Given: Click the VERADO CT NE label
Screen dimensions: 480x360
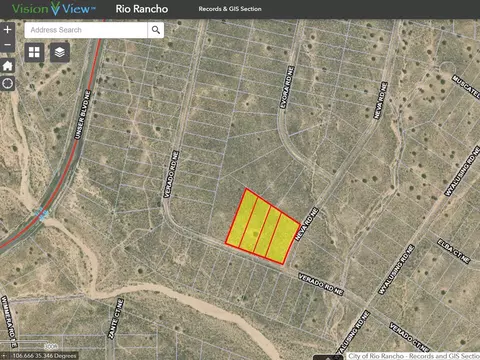Looking at the screenshot, I should (x=409, y=337).
